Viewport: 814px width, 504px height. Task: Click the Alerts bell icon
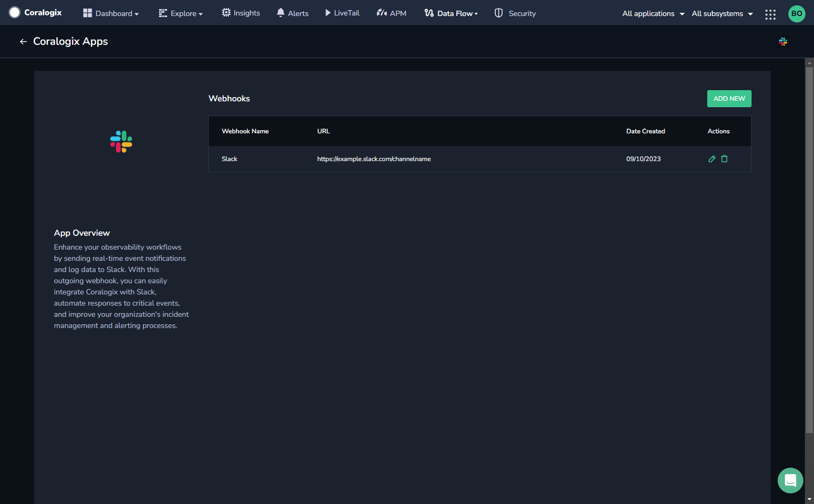[281, 12]
